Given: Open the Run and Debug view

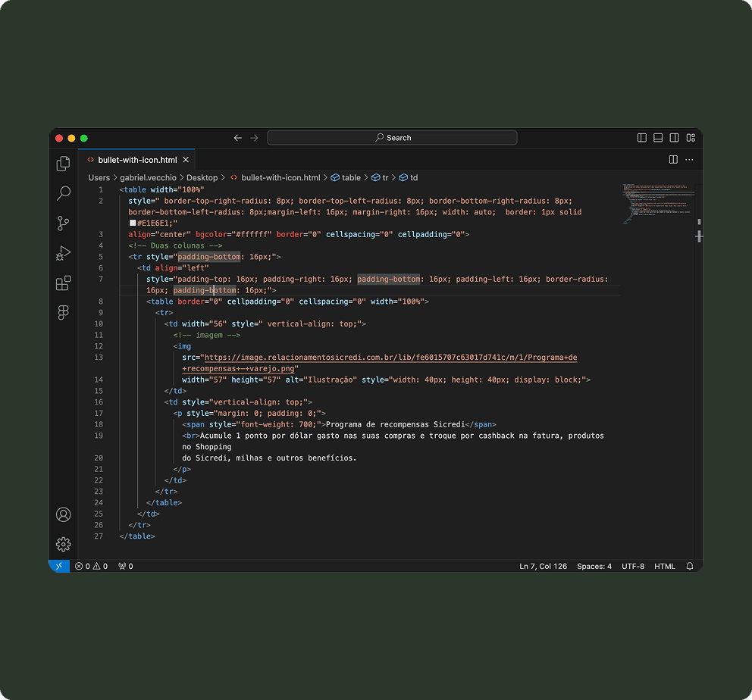Looking at the screenshot, I should (x=64, y=253).
